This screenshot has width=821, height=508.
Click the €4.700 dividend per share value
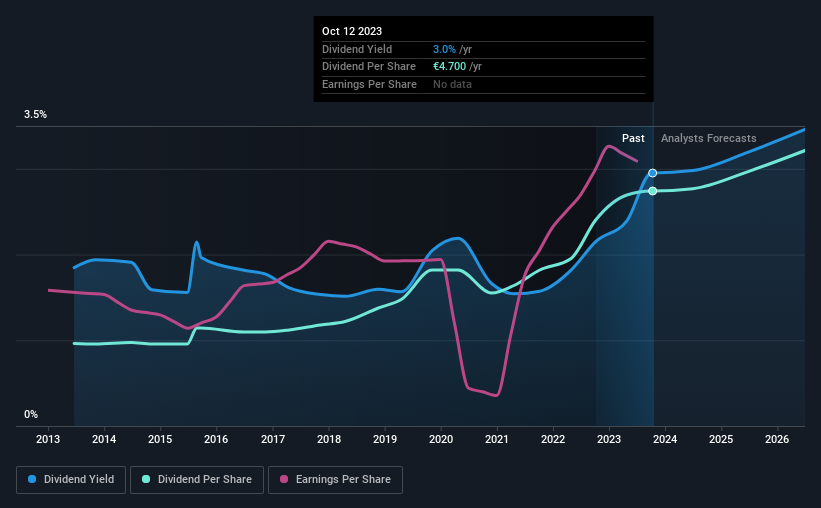pyautogui.click(x=449, y=67)
